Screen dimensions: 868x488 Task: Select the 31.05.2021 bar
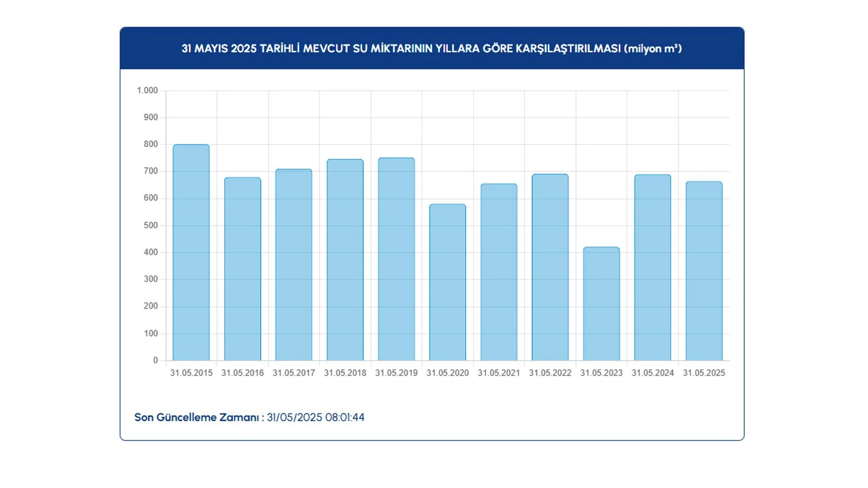coord(499,272)
